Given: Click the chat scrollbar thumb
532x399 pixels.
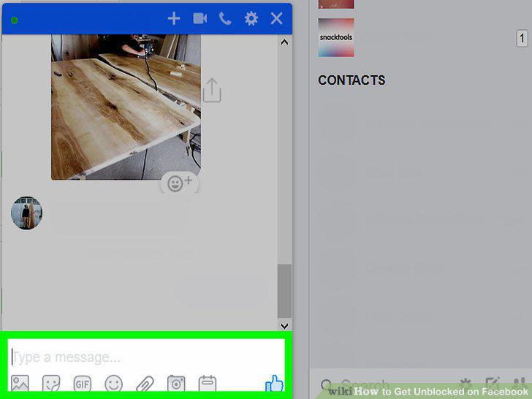Looking at the screenshot, I should click(284, 291).
